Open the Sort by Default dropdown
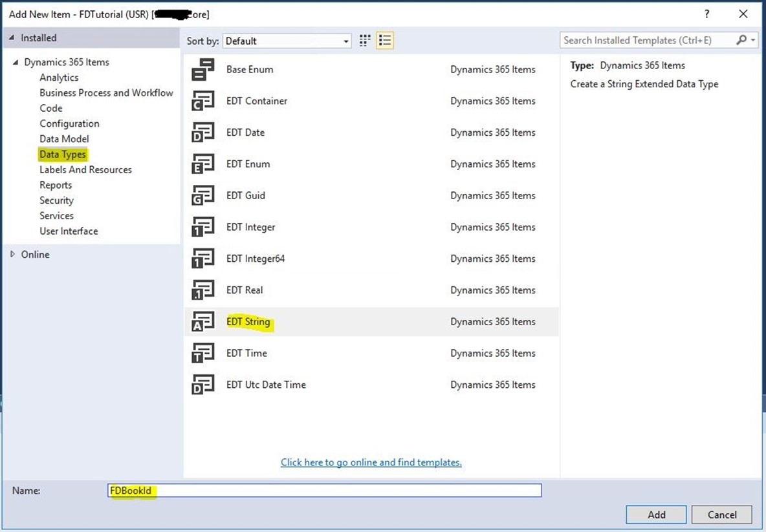This screenshot has height=532, width=766. (287, 41)
